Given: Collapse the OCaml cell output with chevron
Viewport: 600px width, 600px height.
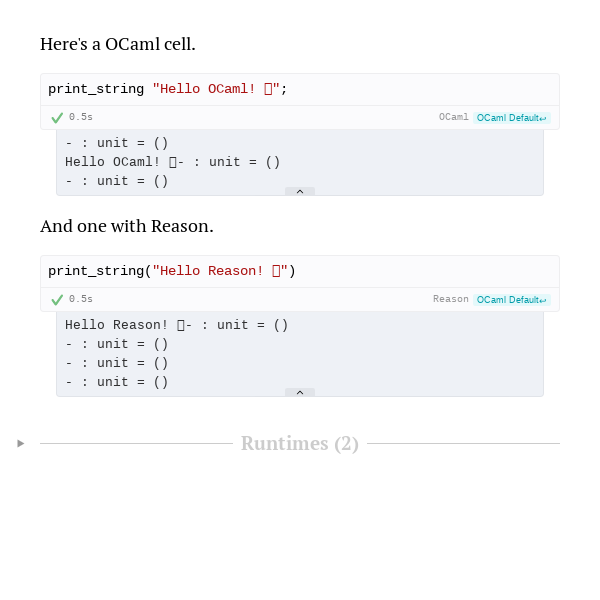Looking at the screenshot, I should (x=300, y=191).
